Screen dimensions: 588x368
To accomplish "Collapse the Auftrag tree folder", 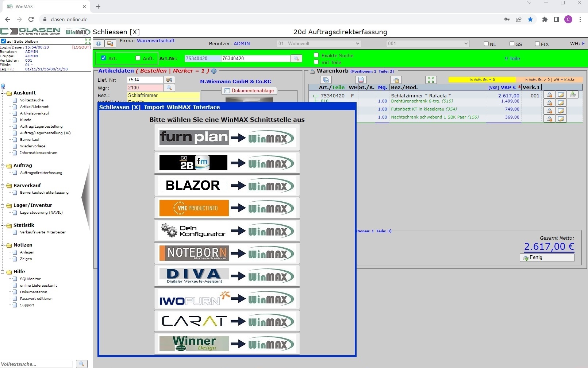I will tap(3, 166).
